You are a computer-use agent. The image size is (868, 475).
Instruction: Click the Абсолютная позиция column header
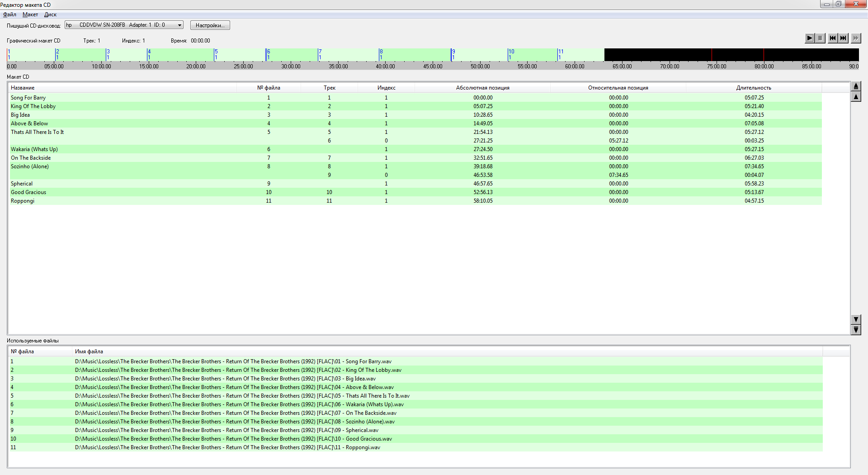click(x=482, y=88)
